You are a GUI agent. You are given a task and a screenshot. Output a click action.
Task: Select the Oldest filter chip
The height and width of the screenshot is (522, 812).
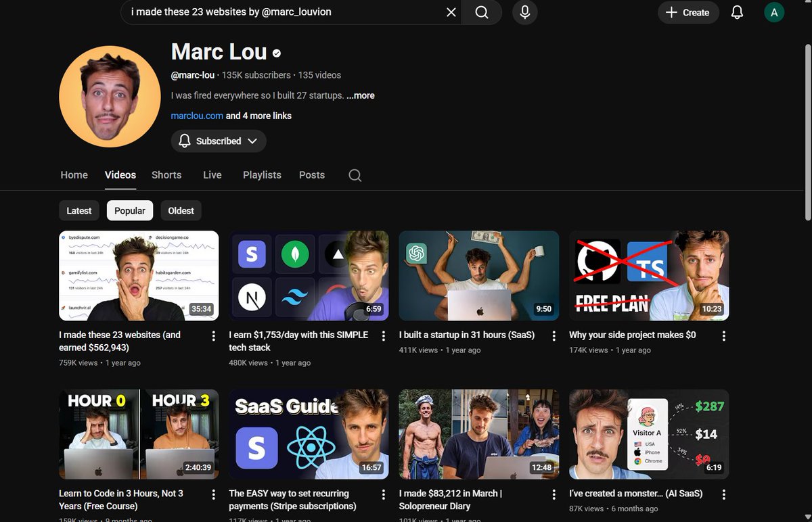[x=181, y=210]
